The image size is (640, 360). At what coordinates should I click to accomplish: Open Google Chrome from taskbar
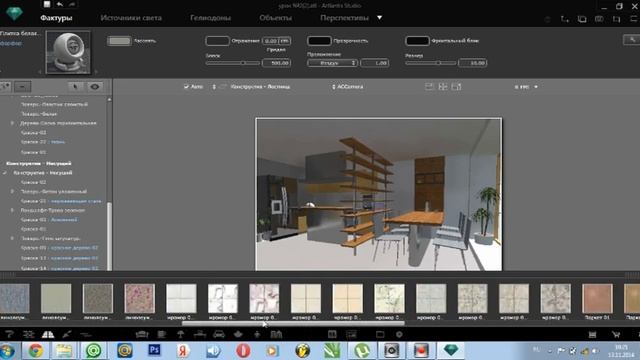tap(35, 351)
